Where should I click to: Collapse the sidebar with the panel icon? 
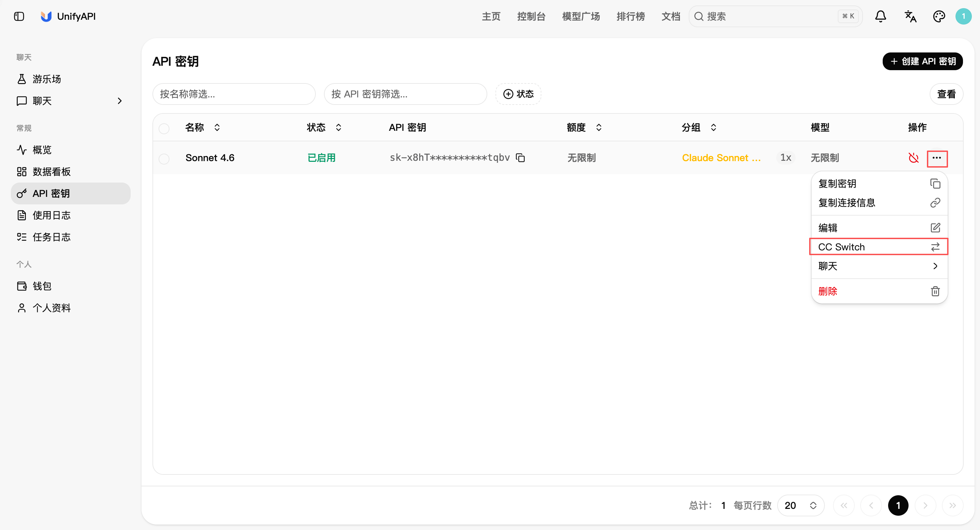(19, 16)
